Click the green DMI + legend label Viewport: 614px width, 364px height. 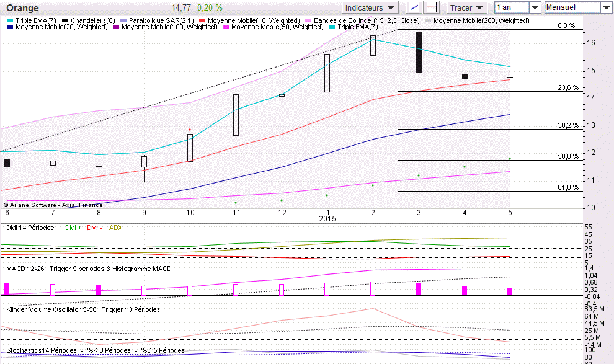73,228
